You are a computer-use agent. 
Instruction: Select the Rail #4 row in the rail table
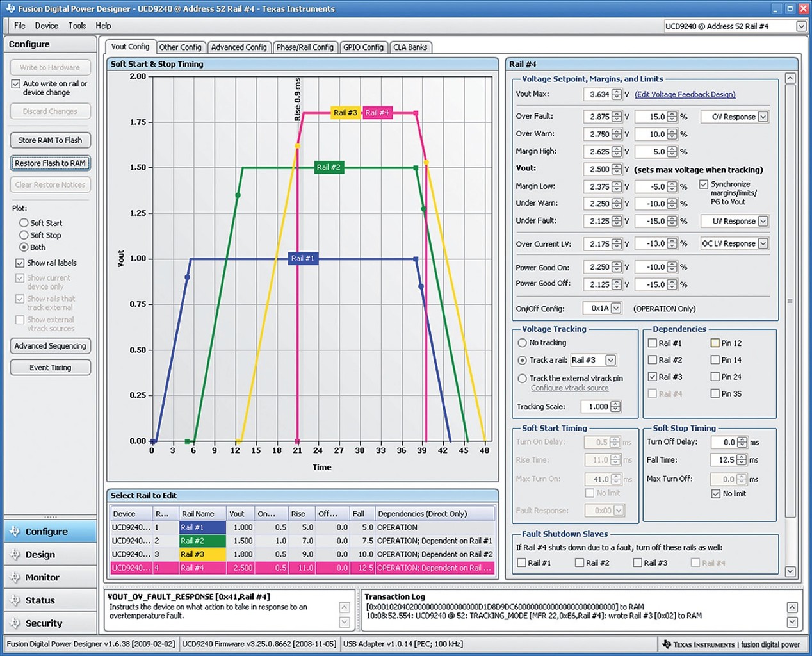coord(303,568)
